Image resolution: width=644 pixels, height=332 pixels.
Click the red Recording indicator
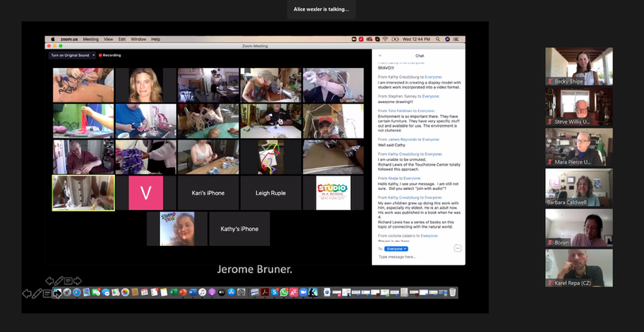click(x=110, y=55)
